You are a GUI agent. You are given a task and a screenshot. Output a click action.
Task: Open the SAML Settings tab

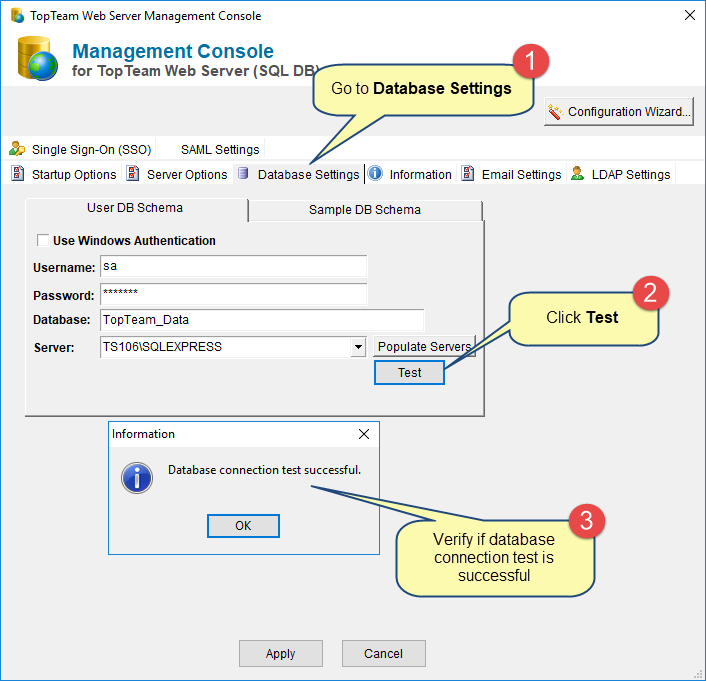pos(220,149)
